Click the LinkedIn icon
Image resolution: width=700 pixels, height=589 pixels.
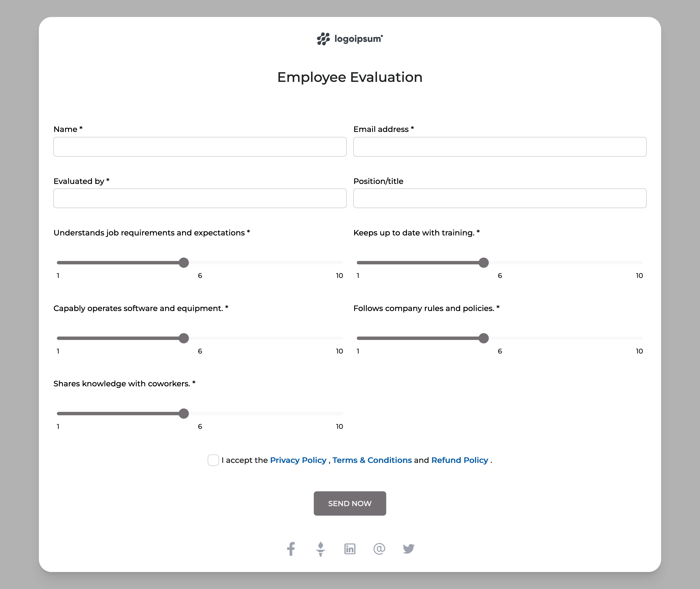pyautogui.click(x=350, y=549)
